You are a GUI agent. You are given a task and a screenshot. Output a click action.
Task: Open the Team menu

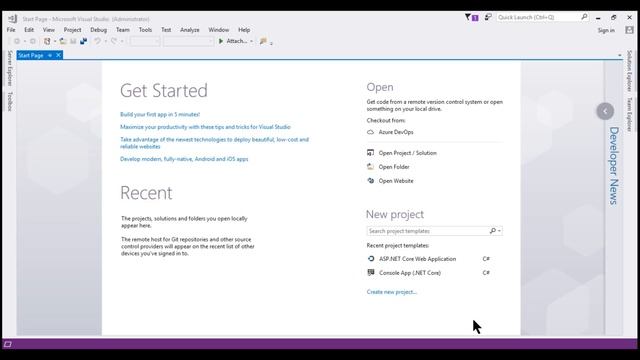pos(122,30)
